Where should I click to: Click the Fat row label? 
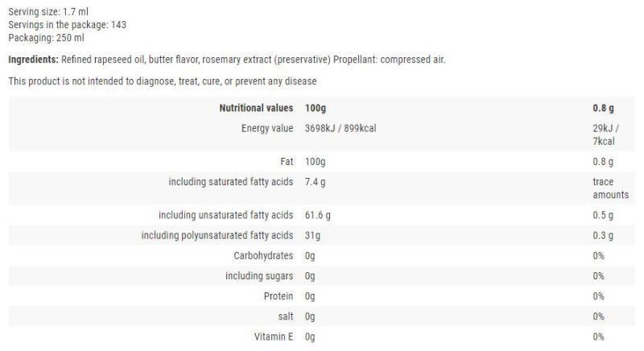coord(287,161)
